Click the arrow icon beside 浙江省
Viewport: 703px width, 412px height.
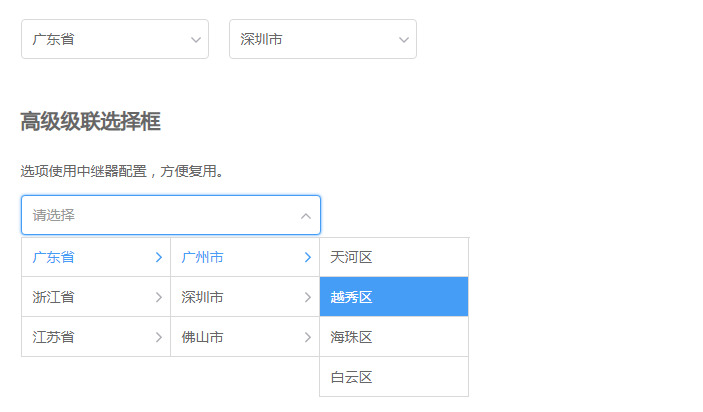click(x=158, y=297)
